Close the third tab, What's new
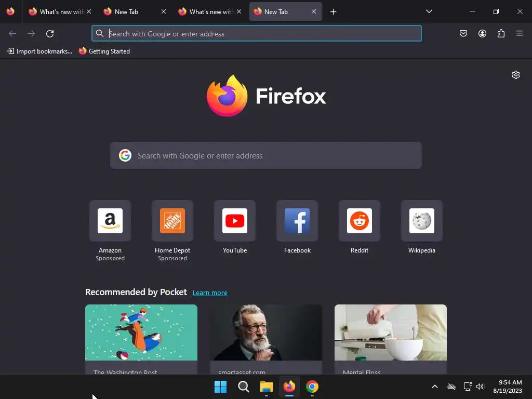This screenshot has height=399, width=532. click(x=239, y=11)
